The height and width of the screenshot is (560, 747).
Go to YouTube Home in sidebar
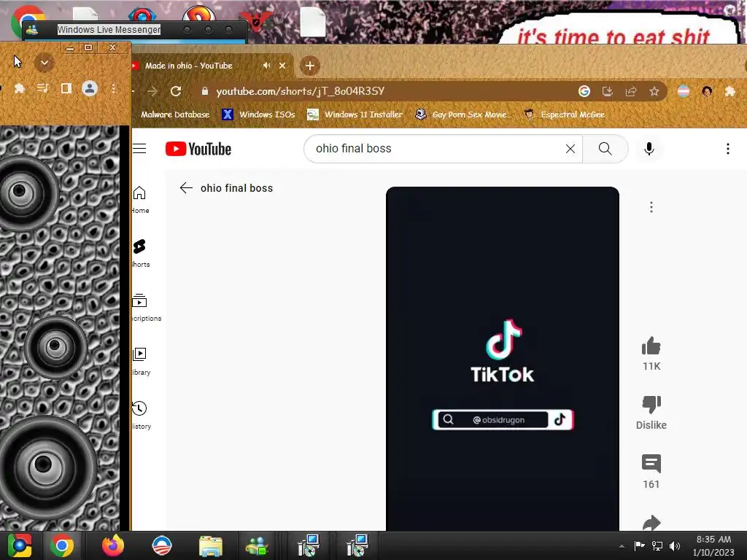140,200
